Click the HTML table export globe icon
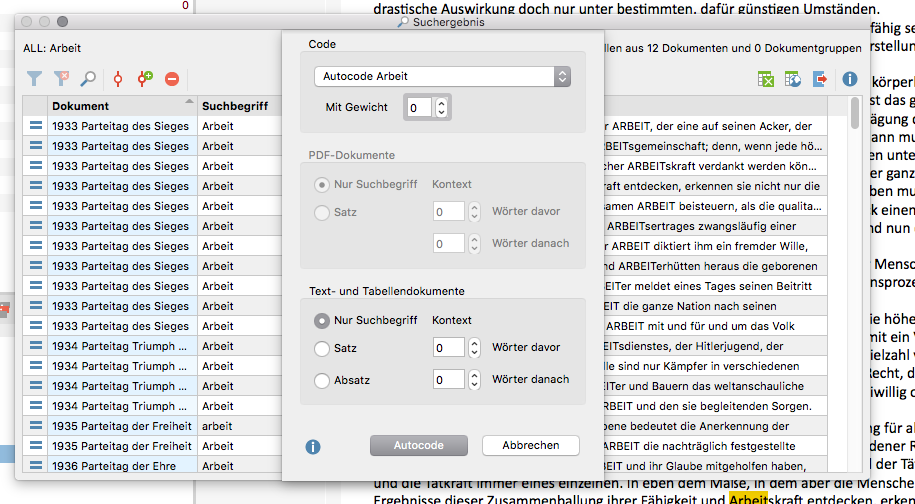This screenshot has width=915, height=504. coord(792,79)
